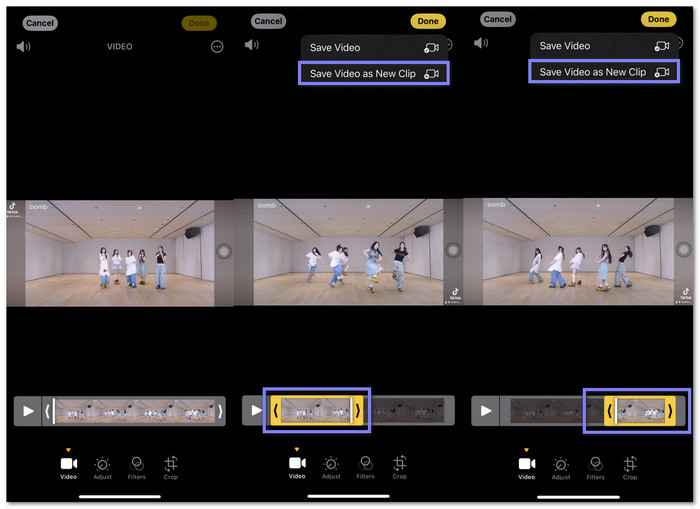
Task: Mute audio using speaker icon in left screen
Action: point(24,46)
